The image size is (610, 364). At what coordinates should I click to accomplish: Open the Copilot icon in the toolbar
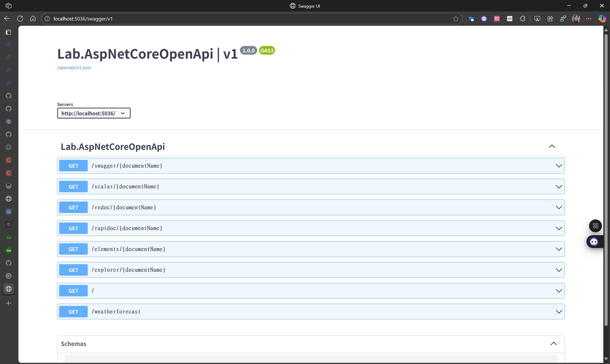[602, 18]
